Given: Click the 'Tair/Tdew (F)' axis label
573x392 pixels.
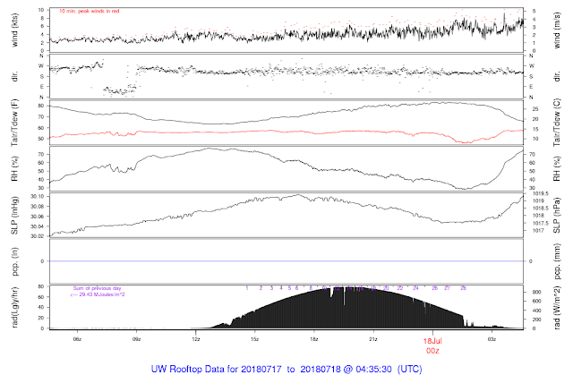Looking at the screenshot, I should coord(14,124).
